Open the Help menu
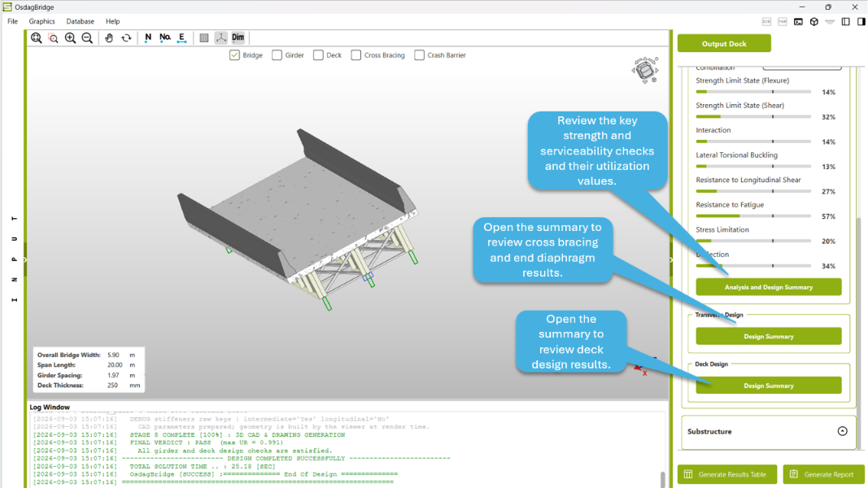Screen dimensions: 868x488 (113, 22)
